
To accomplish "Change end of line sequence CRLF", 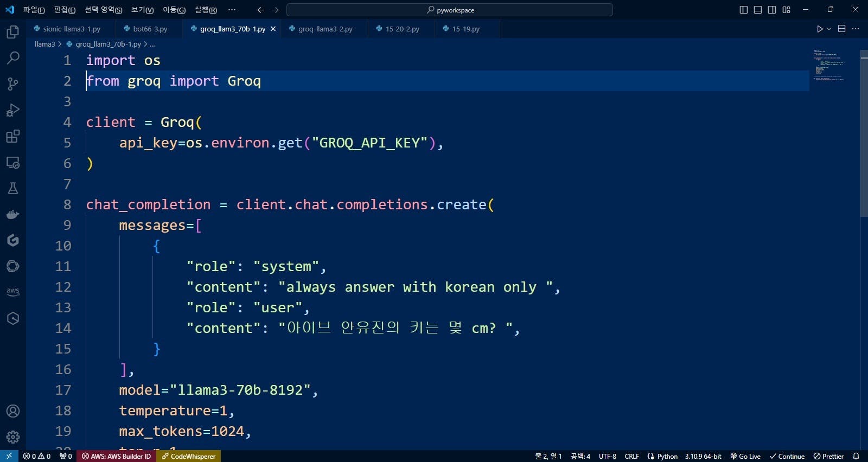I will pyautogui.click(x=632, y=456).
